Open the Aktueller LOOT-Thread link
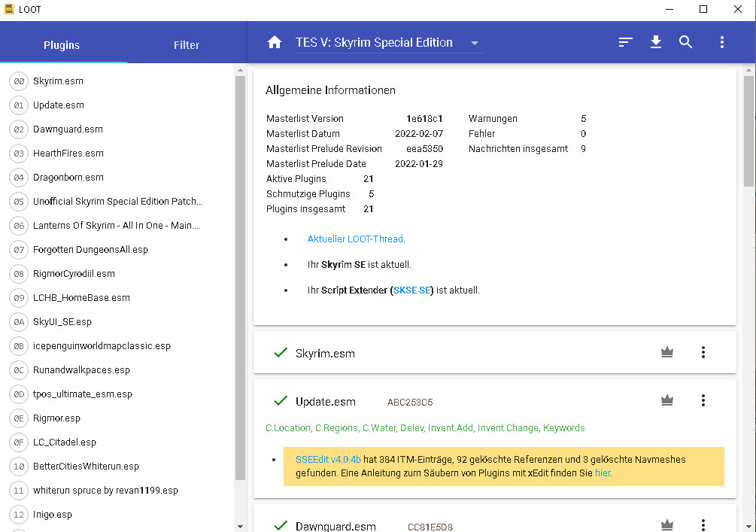756x532 pixels. [355, 239]
